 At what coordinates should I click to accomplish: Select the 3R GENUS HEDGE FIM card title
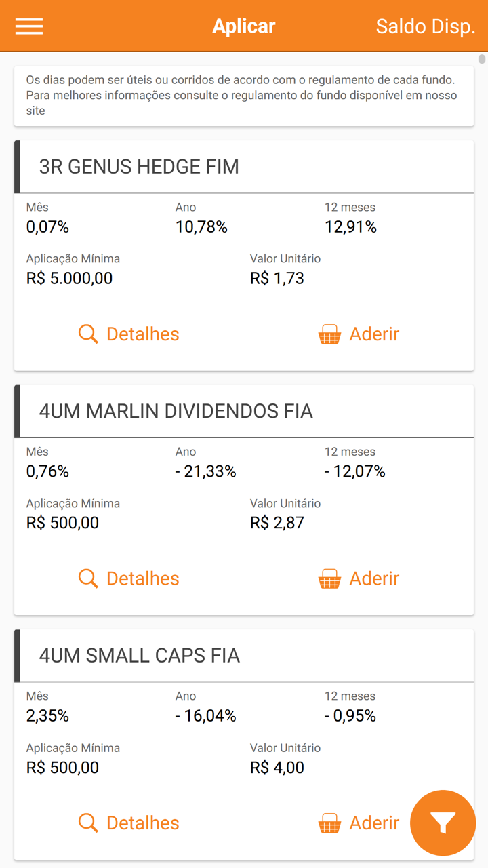pos(139,167)
